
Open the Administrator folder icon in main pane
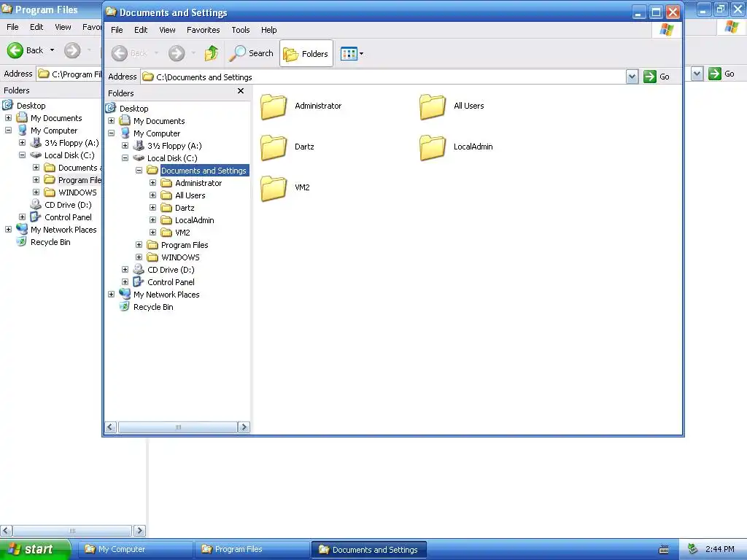pos(274,106)
